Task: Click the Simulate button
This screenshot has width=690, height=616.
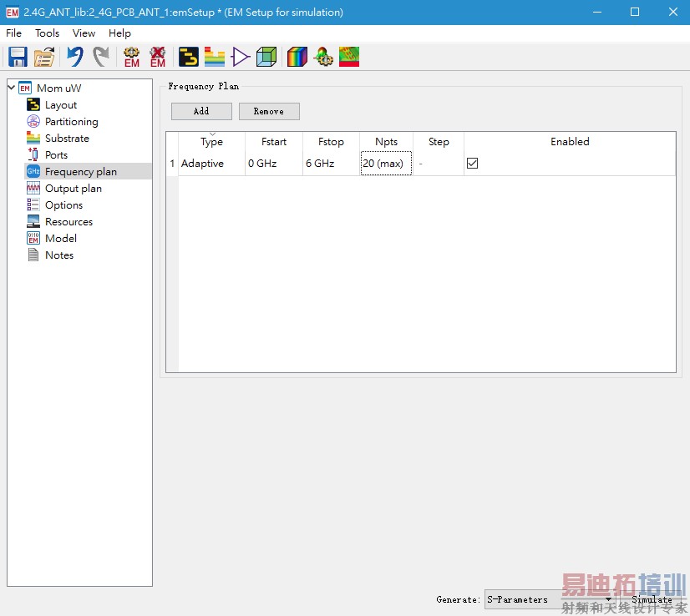Action: [x=652, y=600]
